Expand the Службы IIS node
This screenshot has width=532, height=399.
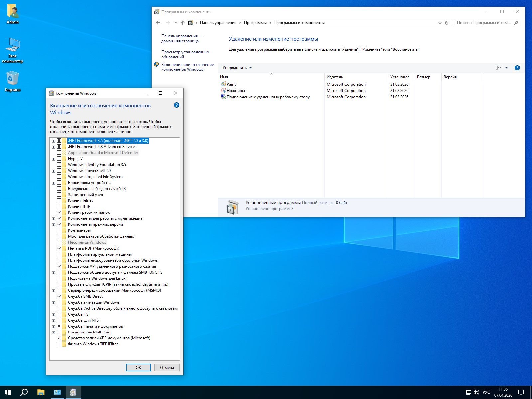pyautogui.click(x=53, y=315)
